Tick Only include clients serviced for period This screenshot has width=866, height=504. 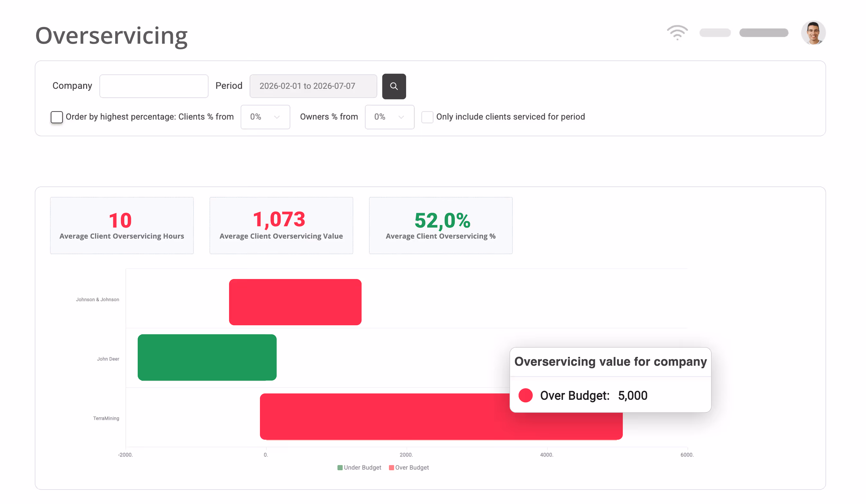point(427,117)
